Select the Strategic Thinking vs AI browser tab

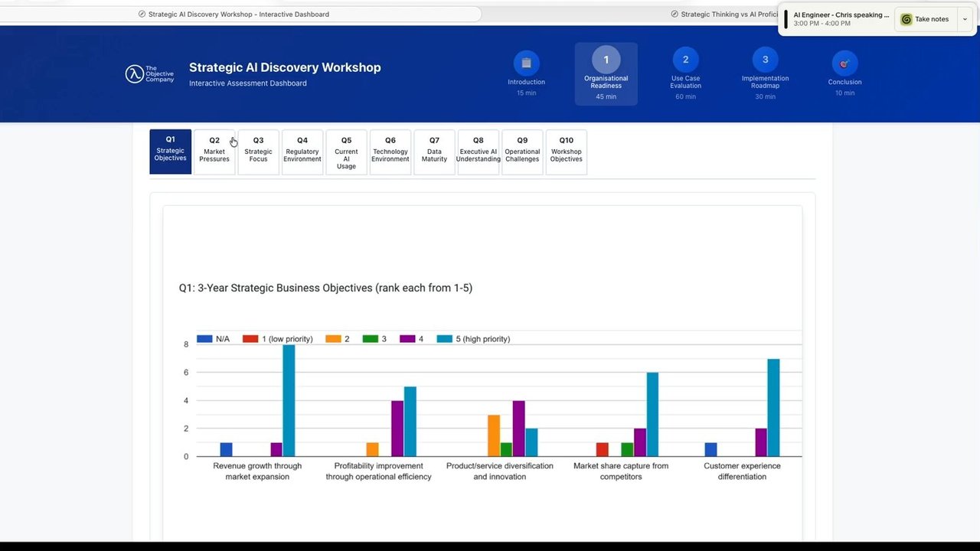[724, 14]
